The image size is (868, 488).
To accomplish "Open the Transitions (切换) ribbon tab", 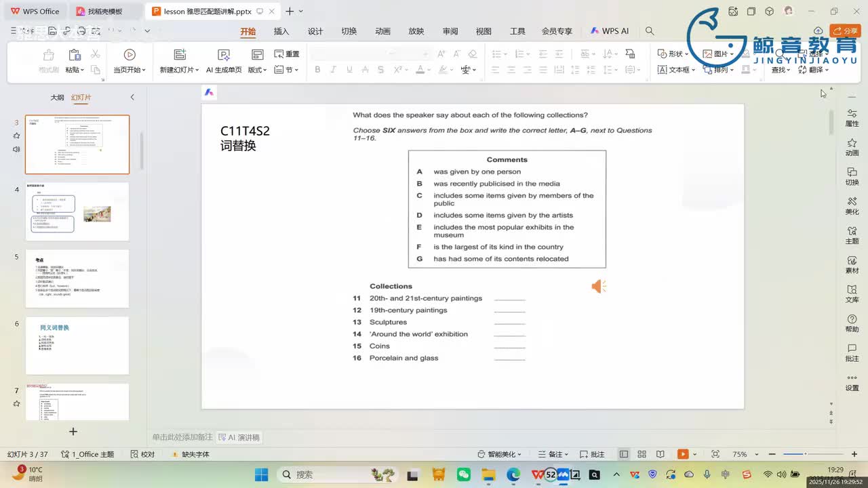I will [349, 31].
